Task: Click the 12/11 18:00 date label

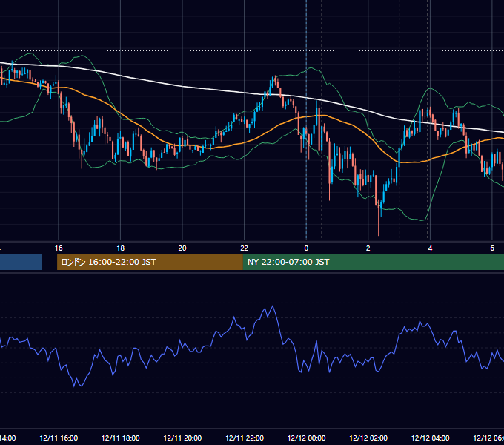Action: point(121,438)
